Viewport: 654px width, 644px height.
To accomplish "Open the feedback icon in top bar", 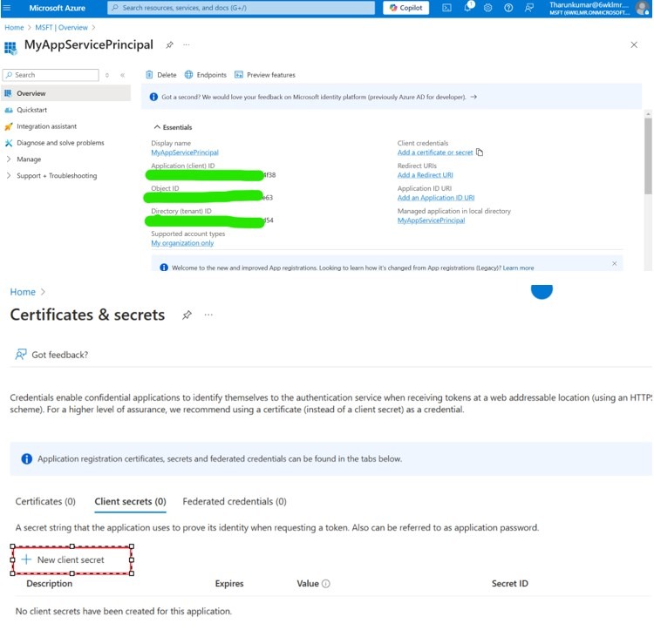I will (x=529, y=8).
